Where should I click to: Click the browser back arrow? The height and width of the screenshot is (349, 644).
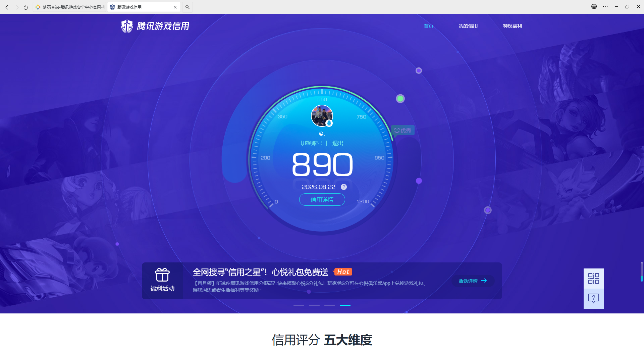[x=7, y=7]
